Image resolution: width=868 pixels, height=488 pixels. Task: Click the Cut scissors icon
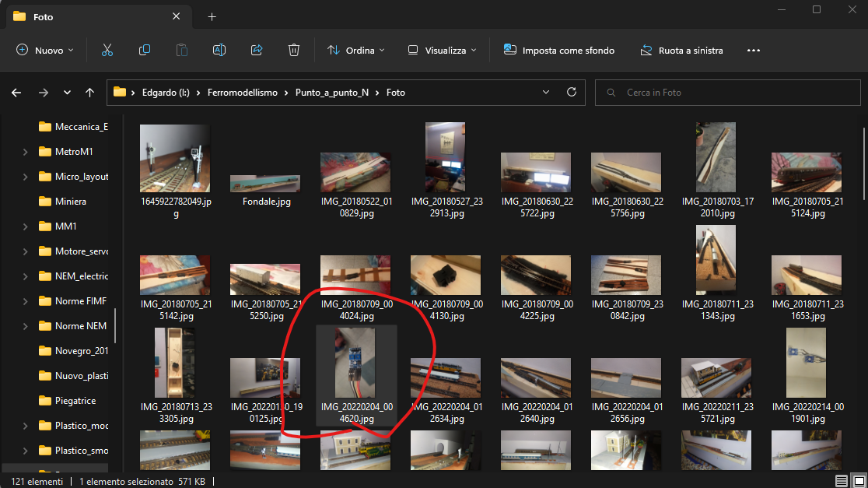pos(107,50)
